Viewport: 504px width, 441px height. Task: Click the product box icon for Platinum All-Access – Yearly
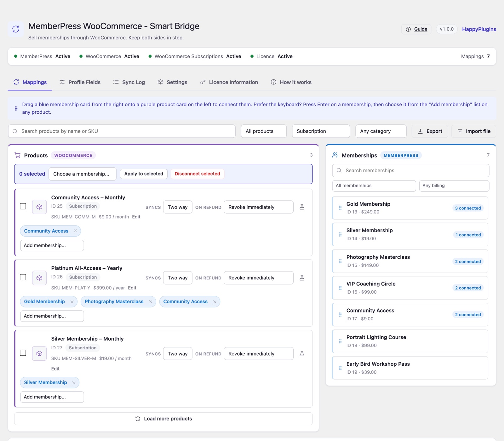coord(39,278)
